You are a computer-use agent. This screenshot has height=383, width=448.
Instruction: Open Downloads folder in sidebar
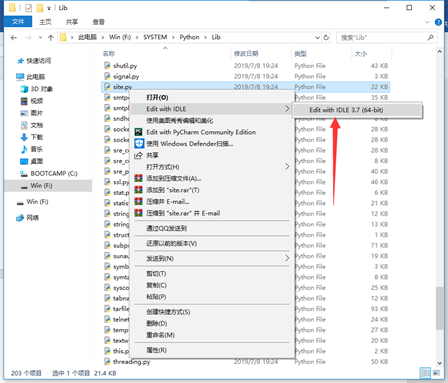pos(37,137)
